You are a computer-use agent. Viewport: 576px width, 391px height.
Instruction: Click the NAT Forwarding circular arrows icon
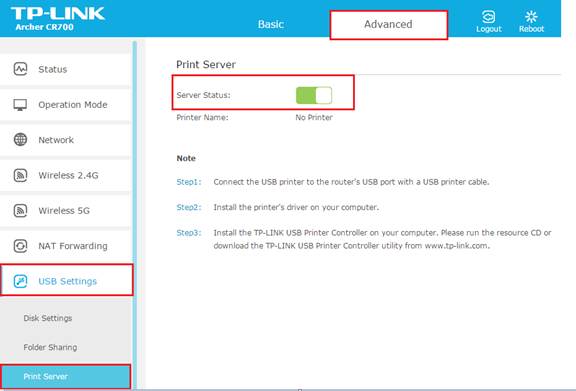pyautogui.click(x=20, y=246)
